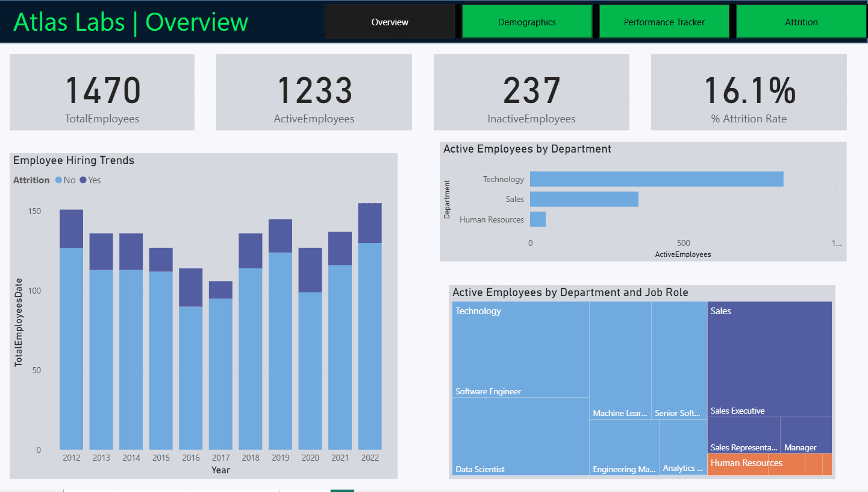Image resolution: width=868 pixels, height=492 pixels.
Task: Click the 'ActiveEmployees' x-axis title
Action: tap(683, 254)
